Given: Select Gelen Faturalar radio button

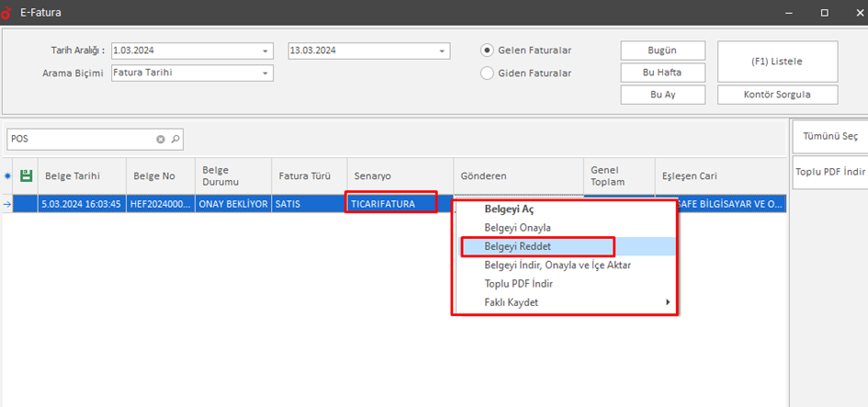Looking at the screenshot, I should pyautogui.click(x=487, y=51).
